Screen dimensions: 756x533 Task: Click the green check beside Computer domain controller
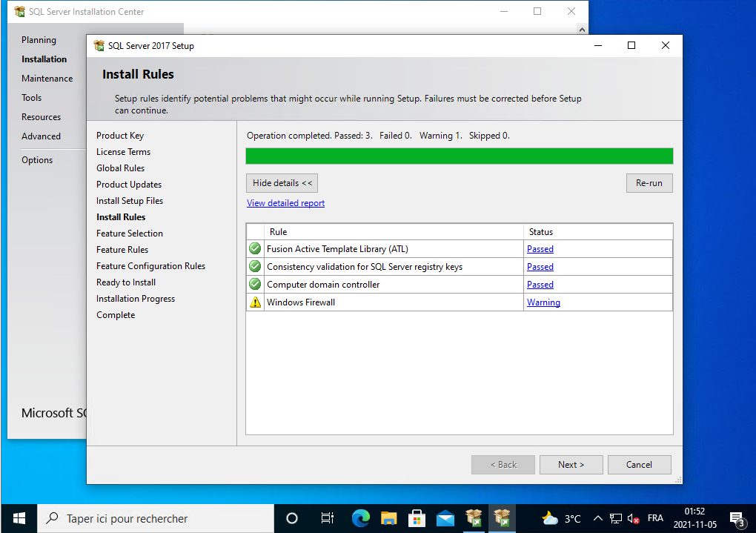click(x=255, y=285)
